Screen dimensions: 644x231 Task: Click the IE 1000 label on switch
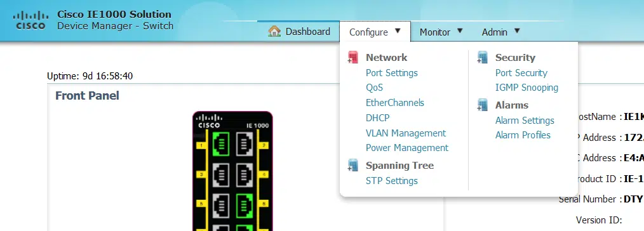(x=257, y=126)
